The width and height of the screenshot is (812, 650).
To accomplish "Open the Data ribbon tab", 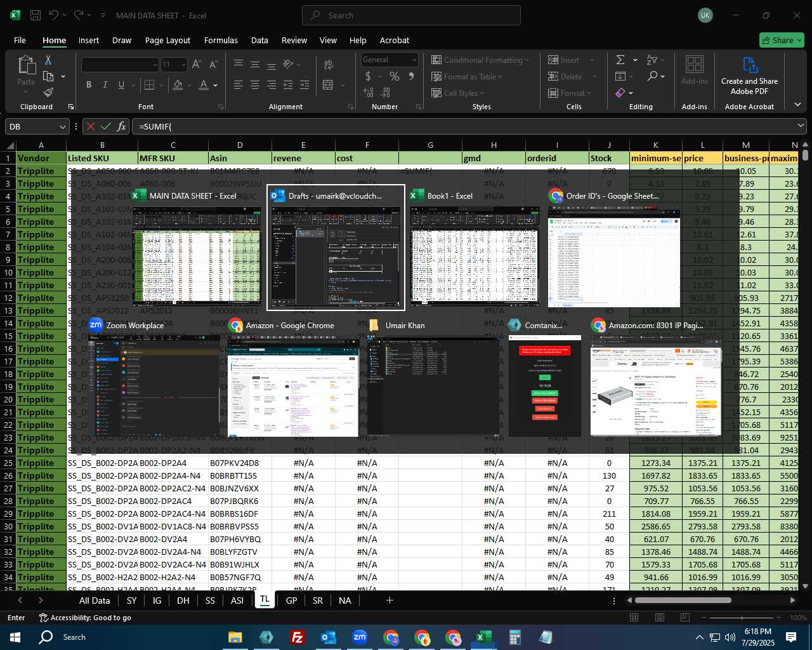I will point(259,40).
